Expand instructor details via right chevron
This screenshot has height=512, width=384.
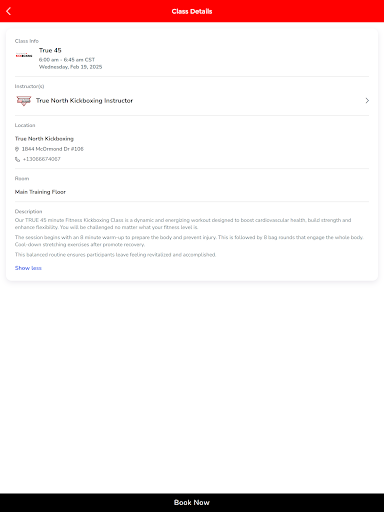(367, 101)
